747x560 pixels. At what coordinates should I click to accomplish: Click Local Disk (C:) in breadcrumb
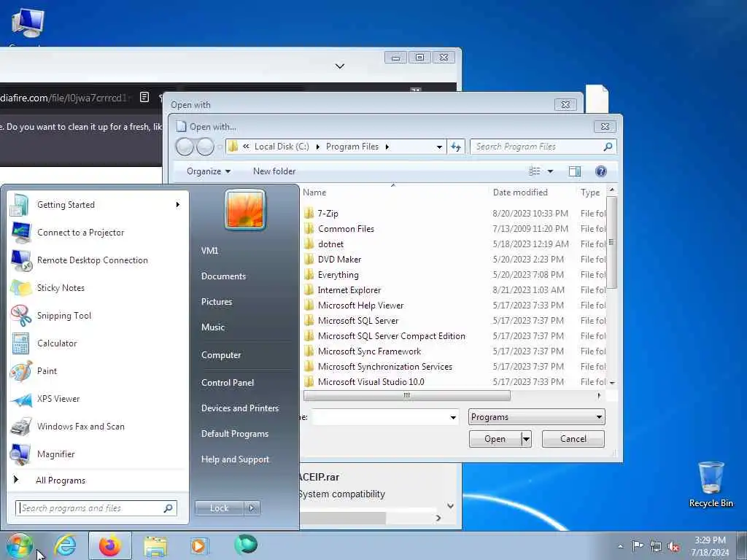pyautogui.click(x=282, y=147)
